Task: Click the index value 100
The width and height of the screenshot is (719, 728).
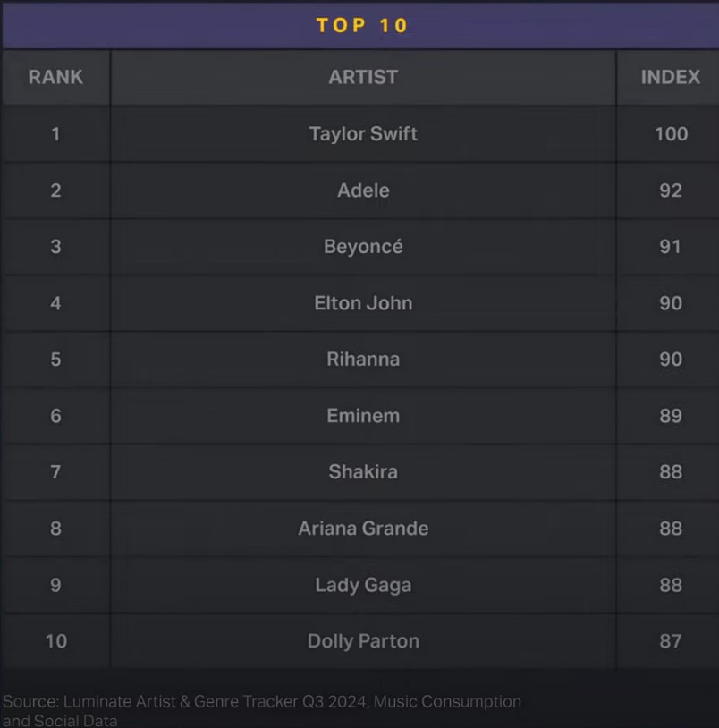Action: 671,134
